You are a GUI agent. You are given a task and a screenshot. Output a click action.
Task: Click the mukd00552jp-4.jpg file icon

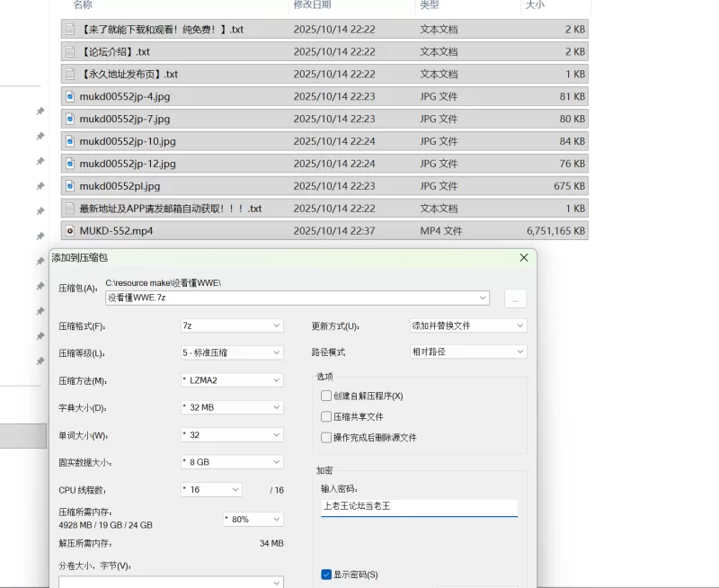click(70, 96)
